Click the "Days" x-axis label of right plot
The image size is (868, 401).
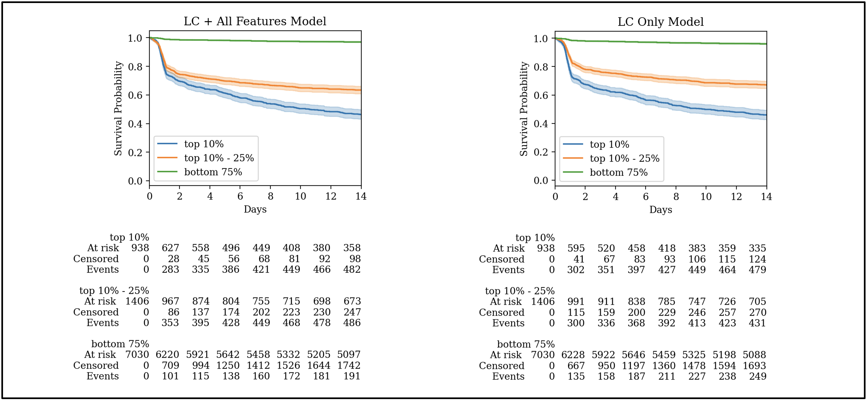point(660,210)
